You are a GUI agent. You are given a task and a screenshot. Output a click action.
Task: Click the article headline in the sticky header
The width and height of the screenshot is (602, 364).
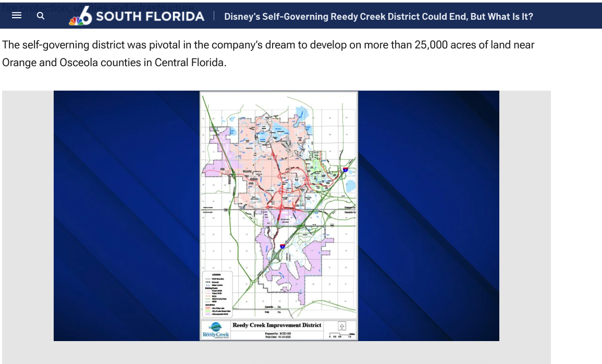(378, 17)
